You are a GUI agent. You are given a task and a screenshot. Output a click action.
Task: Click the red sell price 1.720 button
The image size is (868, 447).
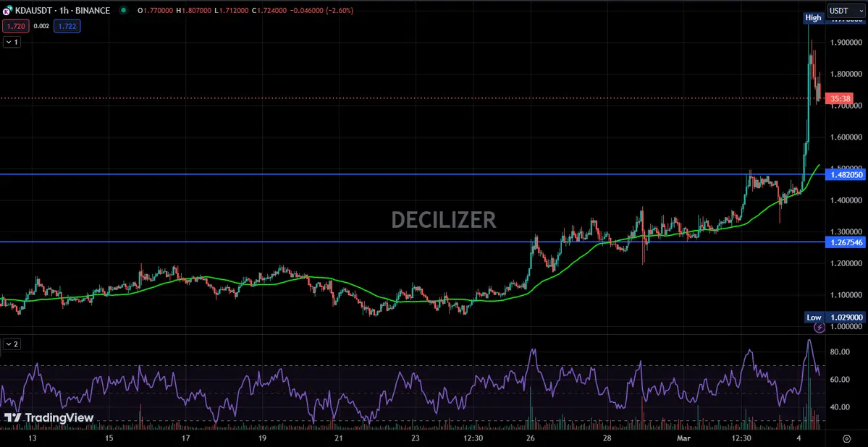click(16, 26)
